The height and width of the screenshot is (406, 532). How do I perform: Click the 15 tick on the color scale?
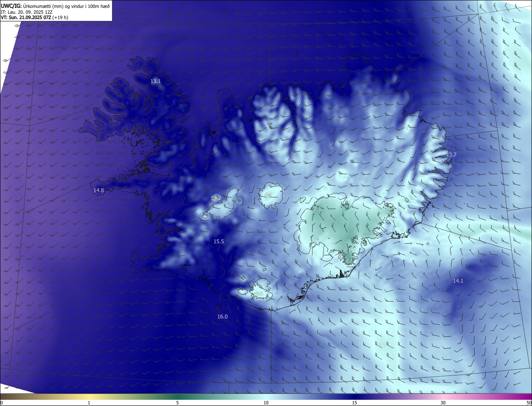(x=355, y=403)
